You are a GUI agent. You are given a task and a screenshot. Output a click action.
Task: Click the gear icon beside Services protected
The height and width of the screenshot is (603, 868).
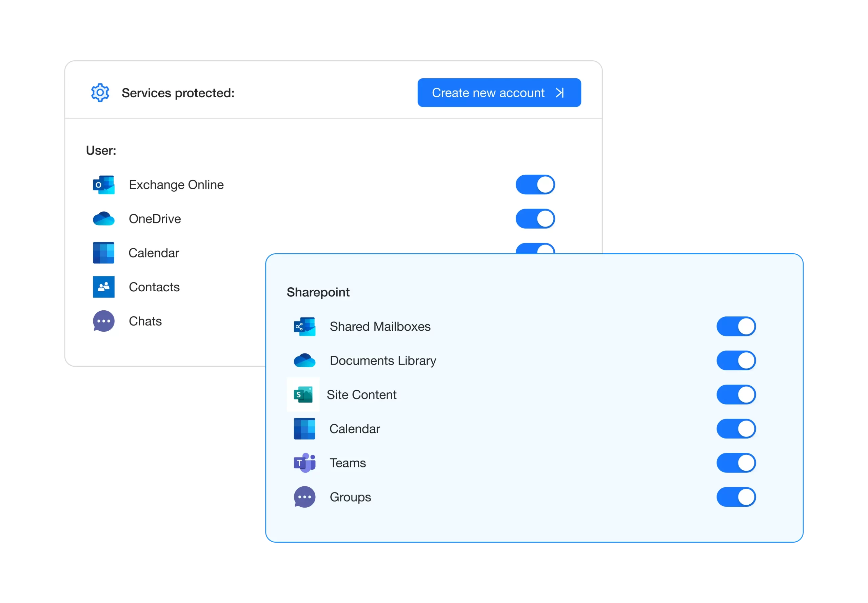click(x=100, y=93)
